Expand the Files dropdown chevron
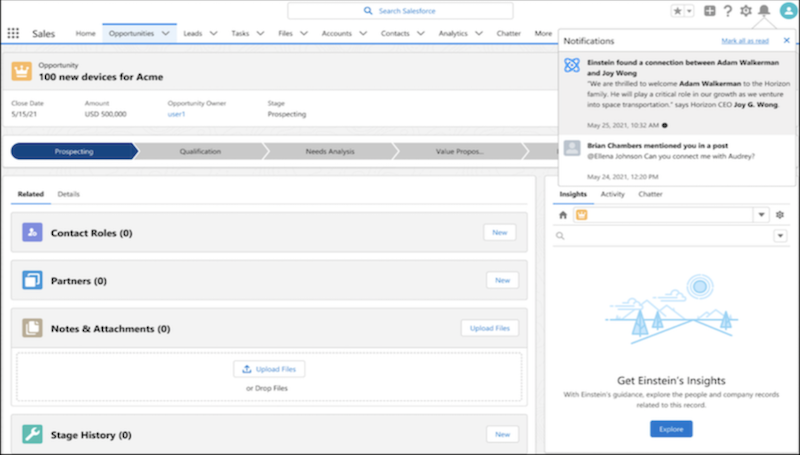The image size is (800, 455). (304, 34)
